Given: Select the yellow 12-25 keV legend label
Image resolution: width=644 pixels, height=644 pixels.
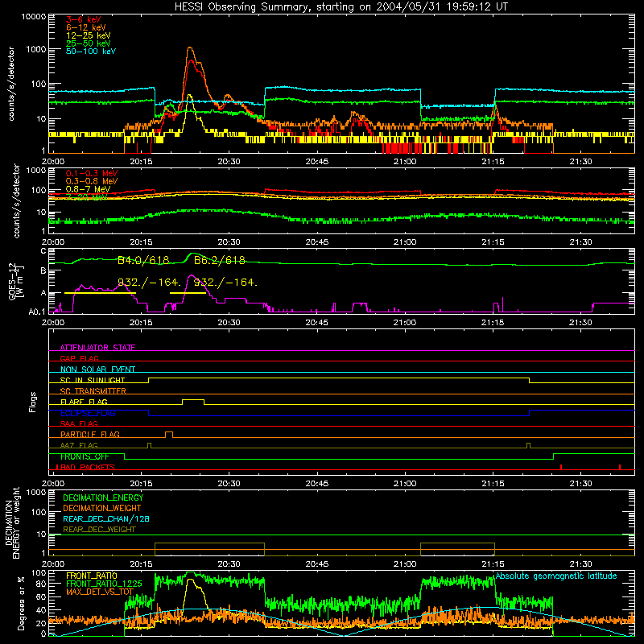Looking at the screenshot, I should [89, 35].
